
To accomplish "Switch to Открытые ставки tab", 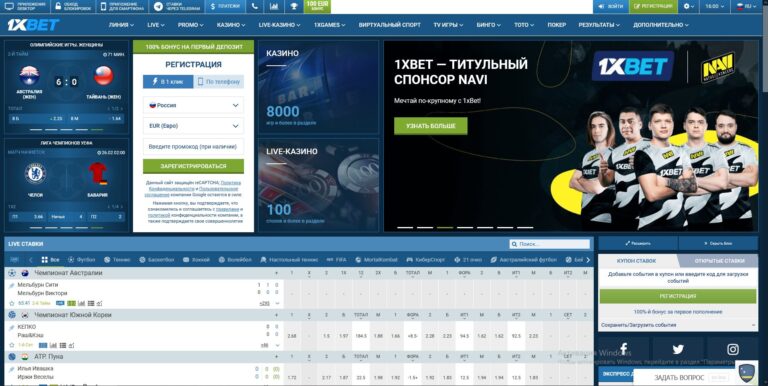I will click(720, 261).
